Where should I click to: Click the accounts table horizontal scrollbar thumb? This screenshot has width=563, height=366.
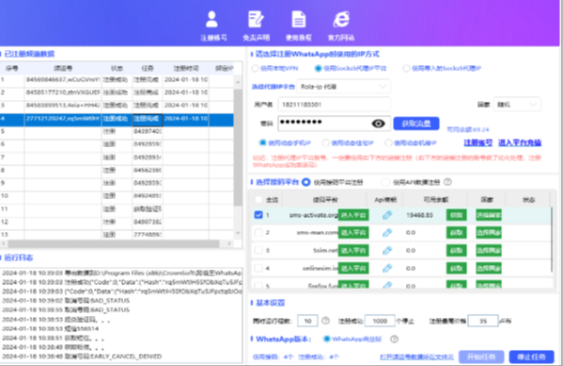click(114, 244)
